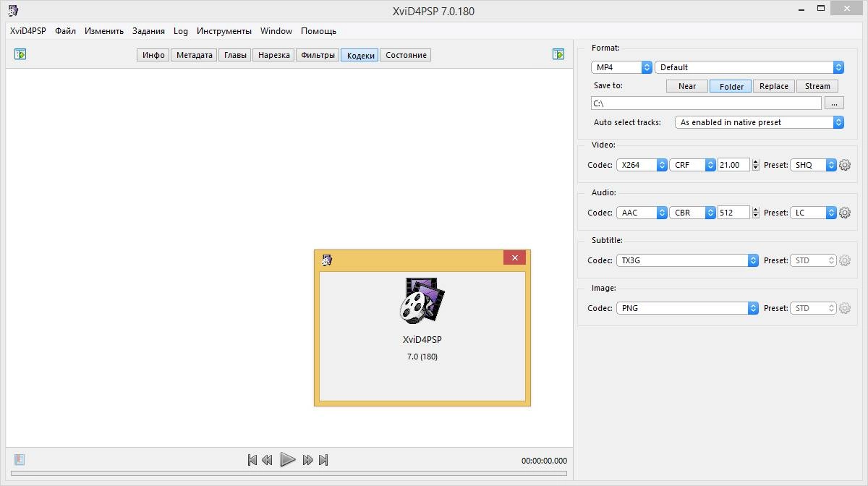Click the timecode 00:00:00.000

click(544, 461)
